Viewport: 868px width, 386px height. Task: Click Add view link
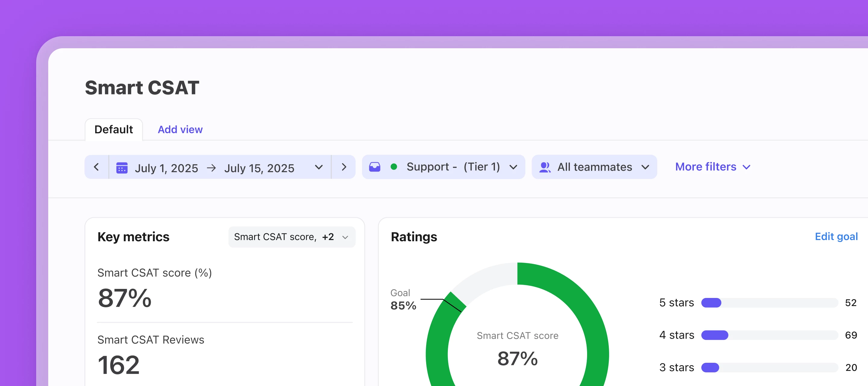(x=180, y=129)
